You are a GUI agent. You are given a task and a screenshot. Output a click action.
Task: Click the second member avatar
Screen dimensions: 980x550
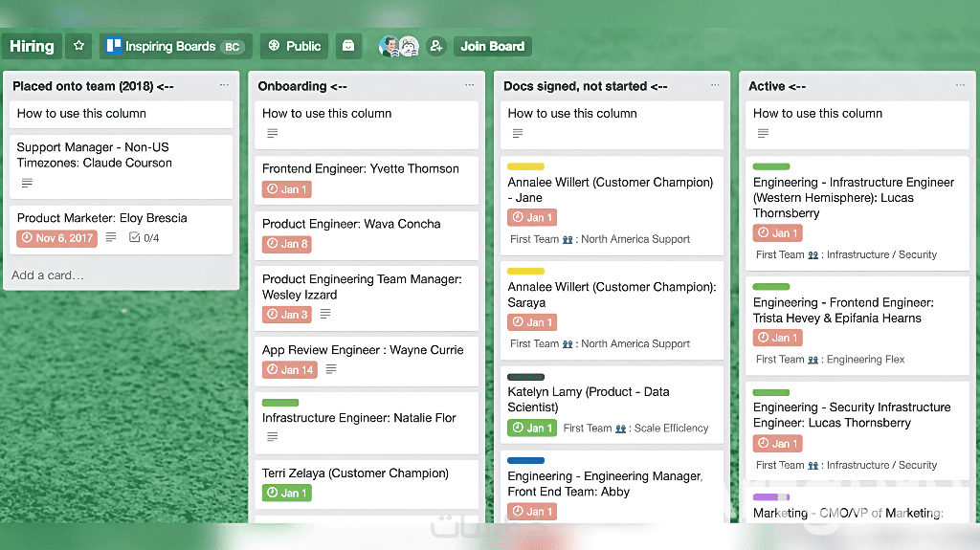click(x=409, y=46)
